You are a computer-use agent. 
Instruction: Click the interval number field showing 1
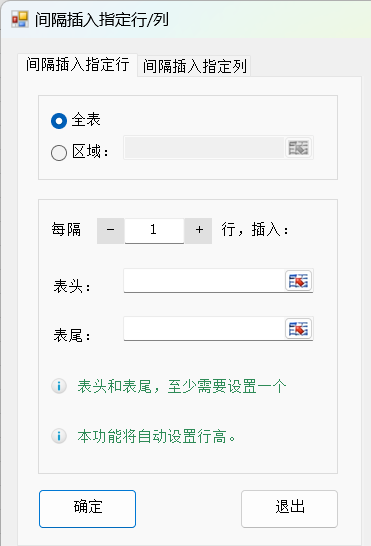click(154, 231)
